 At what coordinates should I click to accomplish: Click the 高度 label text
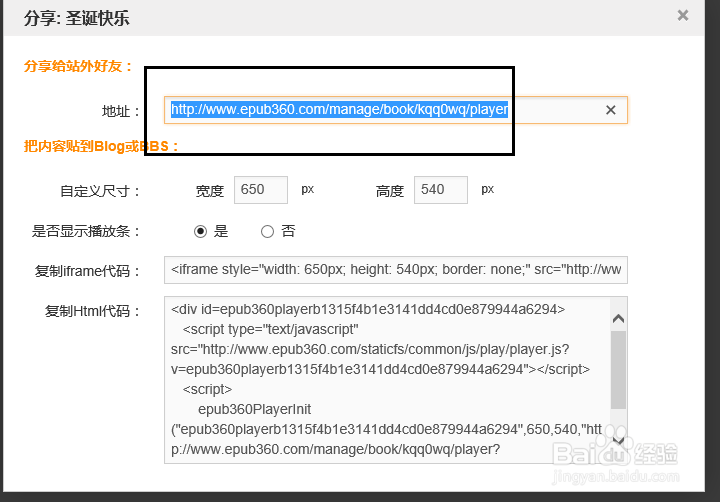coord(390,191)
